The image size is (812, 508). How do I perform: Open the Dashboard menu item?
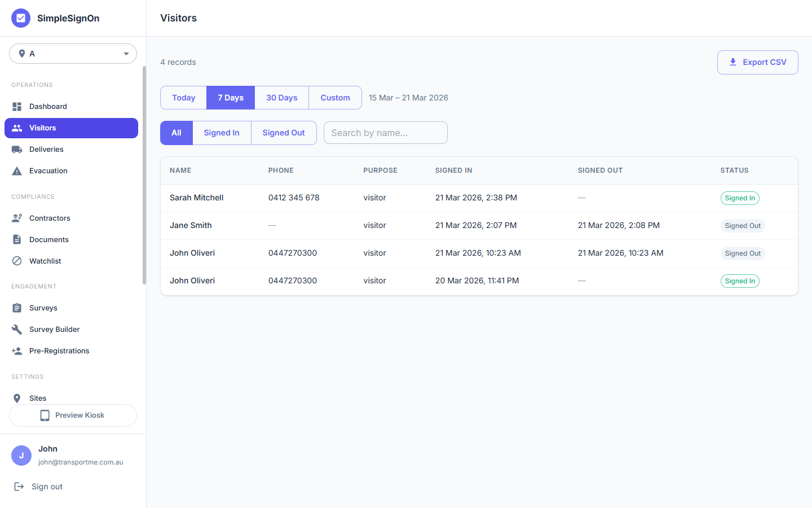pos(71,107)
